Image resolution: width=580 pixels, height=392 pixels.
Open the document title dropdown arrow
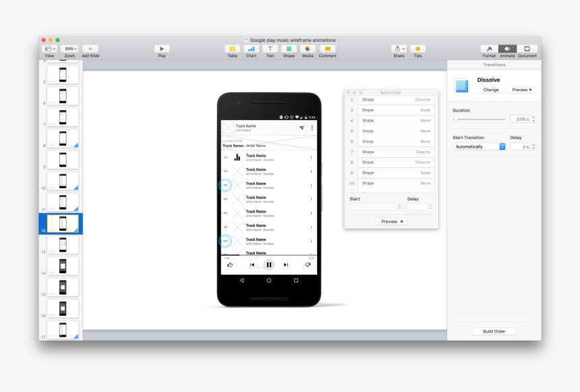(339, 40)
